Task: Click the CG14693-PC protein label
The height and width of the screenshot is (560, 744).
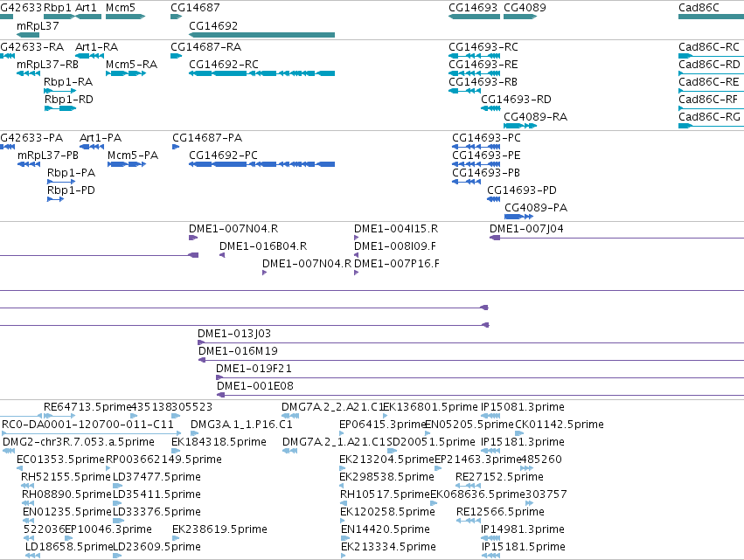Action: pos(486,138)
